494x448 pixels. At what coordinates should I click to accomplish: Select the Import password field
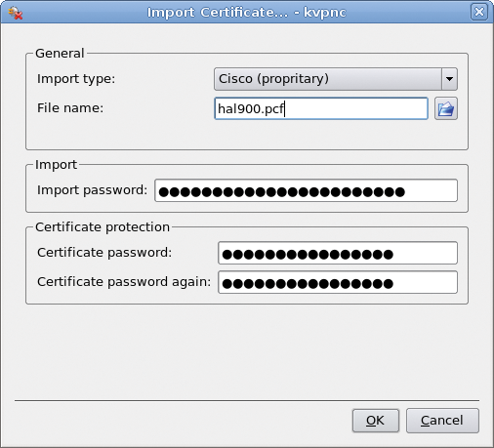[306, 190]
